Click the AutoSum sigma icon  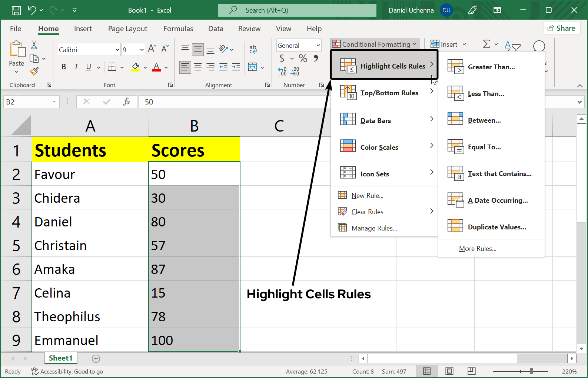pos(486,44)
